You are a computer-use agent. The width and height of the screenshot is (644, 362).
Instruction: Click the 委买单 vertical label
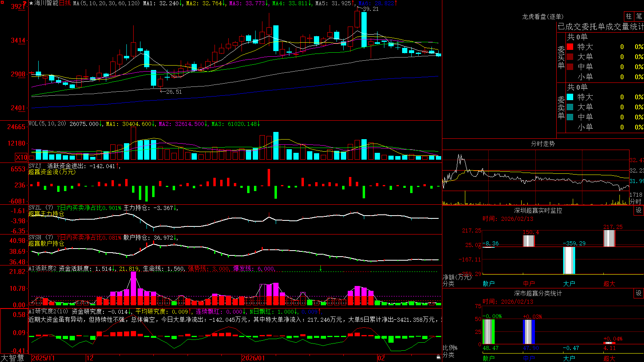click(561, 58)
